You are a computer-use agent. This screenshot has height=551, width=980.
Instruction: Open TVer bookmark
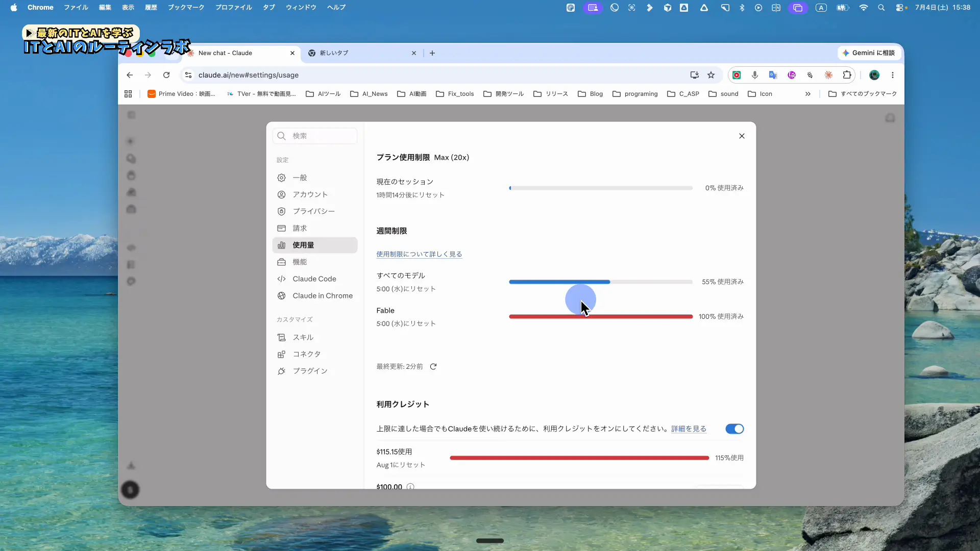(x=261, y=94)
